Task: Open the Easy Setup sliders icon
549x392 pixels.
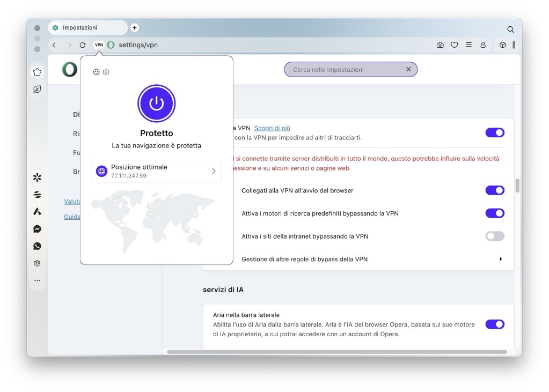Action: click(x=469, y=45)
